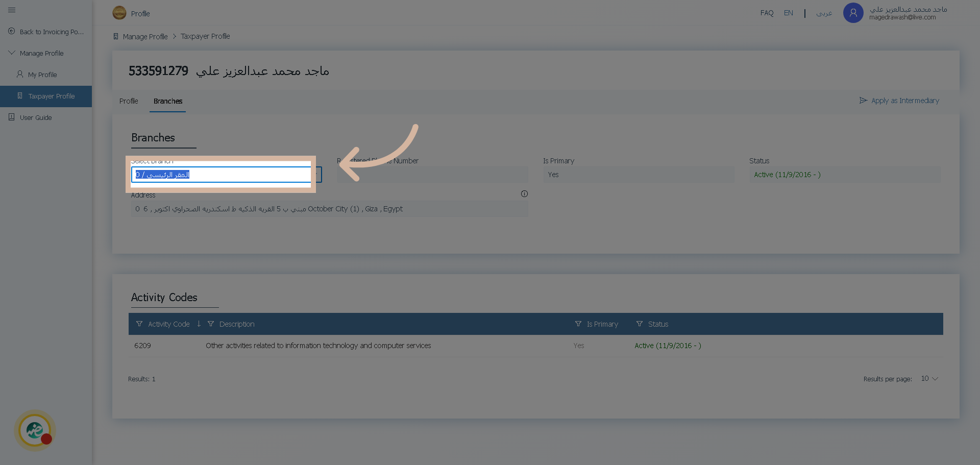The image size is (980, 465).
Task: Click the magedrawash@live.com account email
Action: click(902, 17)
